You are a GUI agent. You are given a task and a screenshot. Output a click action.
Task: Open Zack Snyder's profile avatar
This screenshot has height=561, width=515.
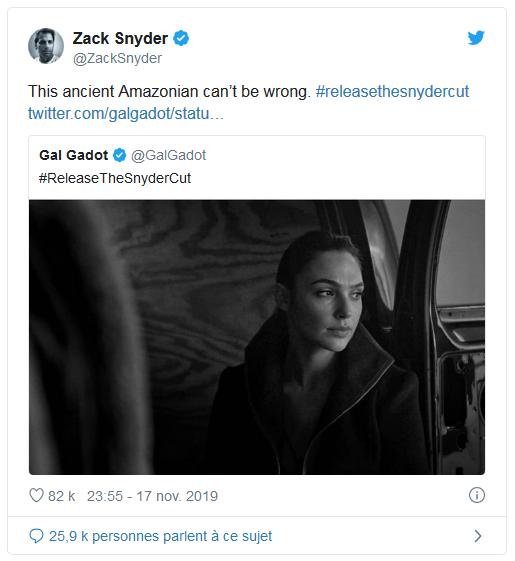tap(46, 46)
